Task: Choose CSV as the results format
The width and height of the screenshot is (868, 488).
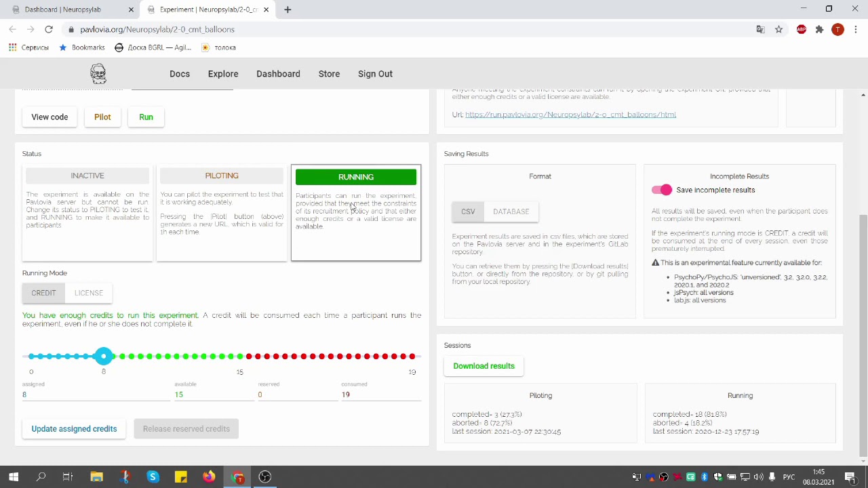Action: point(468,211)
